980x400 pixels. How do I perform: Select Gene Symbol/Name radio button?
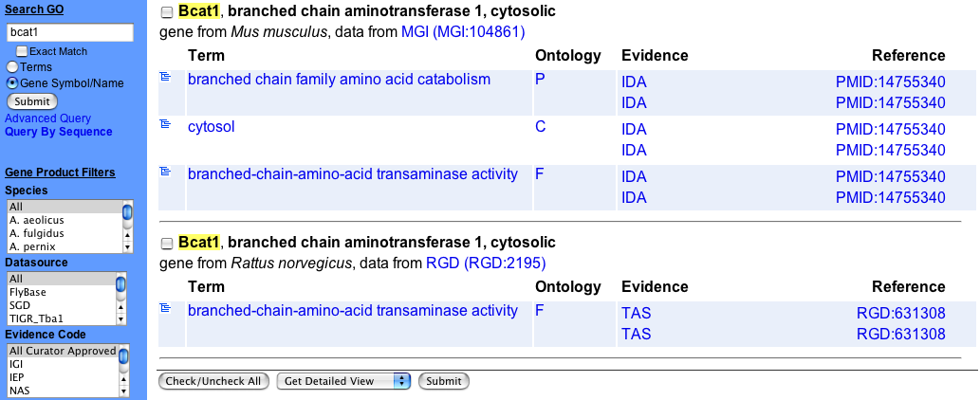(12, 83)
